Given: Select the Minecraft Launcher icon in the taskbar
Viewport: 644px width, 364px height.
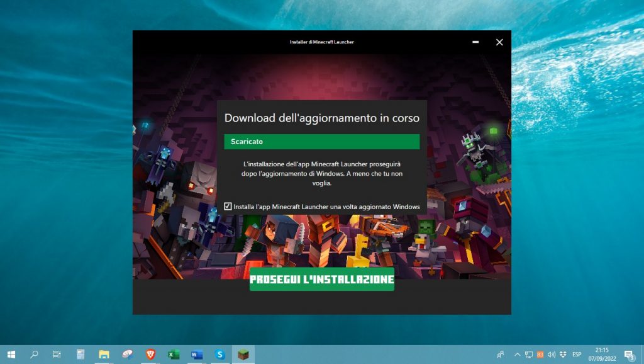Looking at the screenshot, I should pyautogui.click(x=242, y=354).
